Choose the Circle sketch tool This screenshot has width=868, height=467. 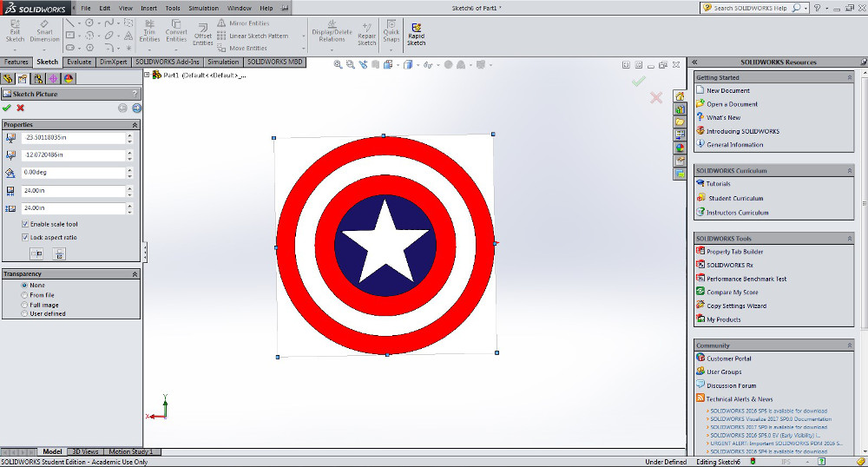tap(89, 23)
